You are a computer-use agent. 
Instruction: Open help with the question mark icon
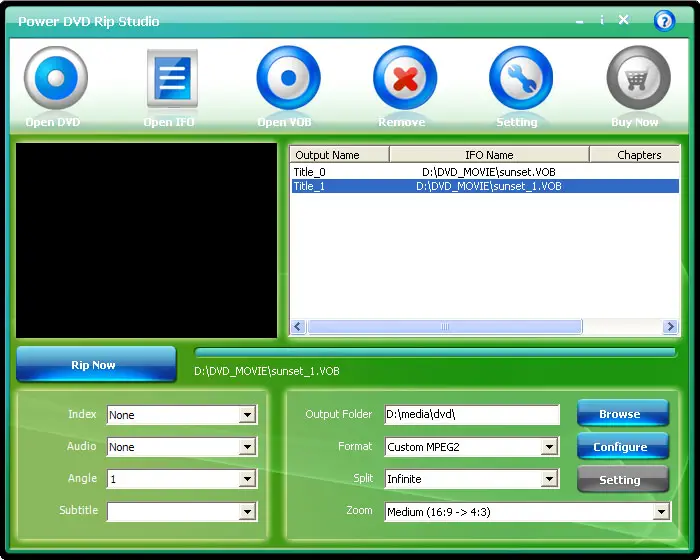[x=664, y=21]
